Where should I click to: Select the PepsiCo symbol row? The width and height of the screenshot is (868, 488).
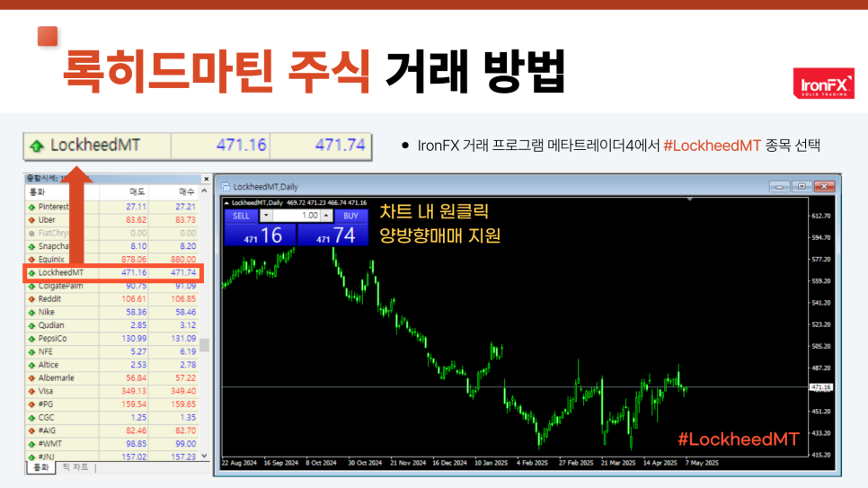[111, 339]
